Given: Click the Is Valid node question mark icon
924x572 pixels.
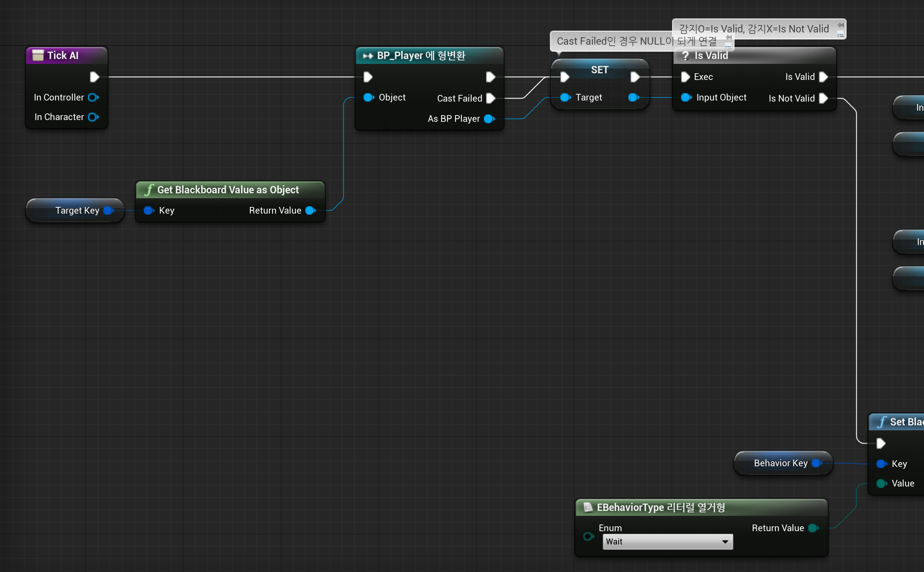Looking at the screenshot, I should point(685,55).
